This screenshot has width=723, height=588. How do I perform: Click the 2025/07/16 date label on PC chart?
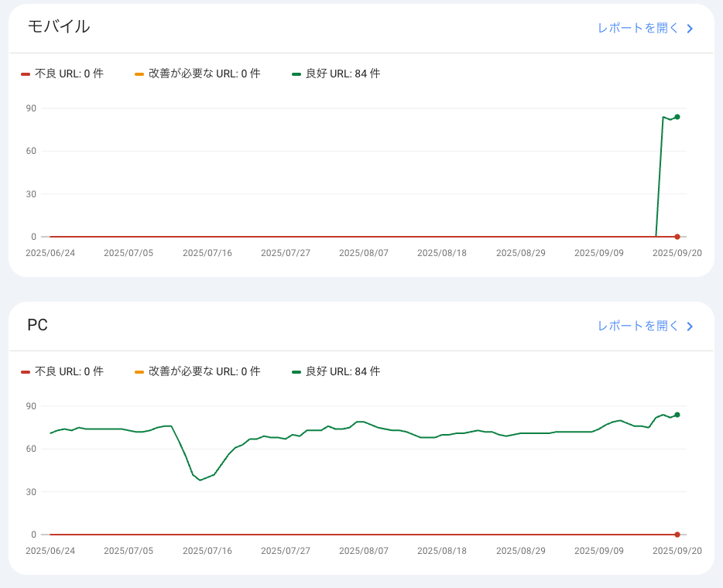(x=207, y=551)
